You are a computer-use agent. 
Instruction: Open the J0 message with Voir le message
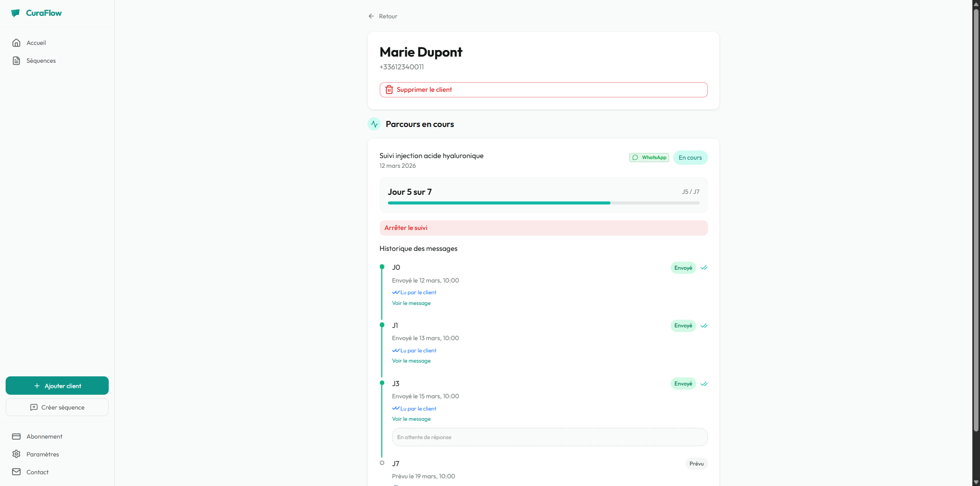click(411, 303)
